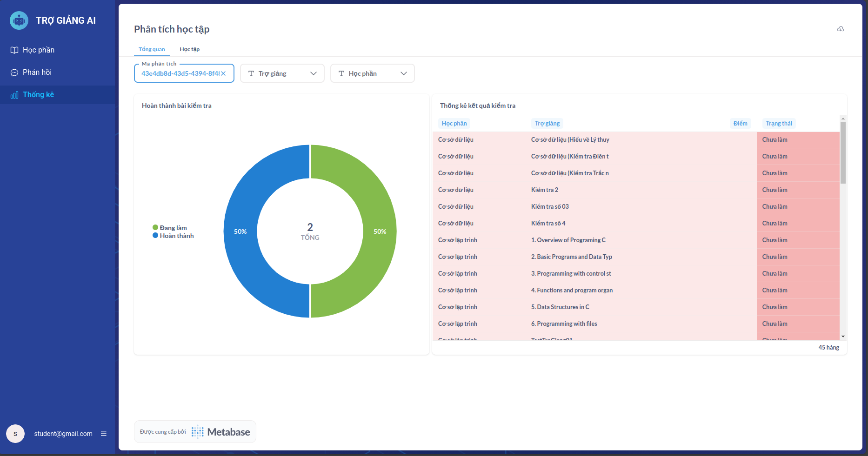Select the Tổng quan tab
This screenshot has width=868, height=456.
(x=152, y=49)
